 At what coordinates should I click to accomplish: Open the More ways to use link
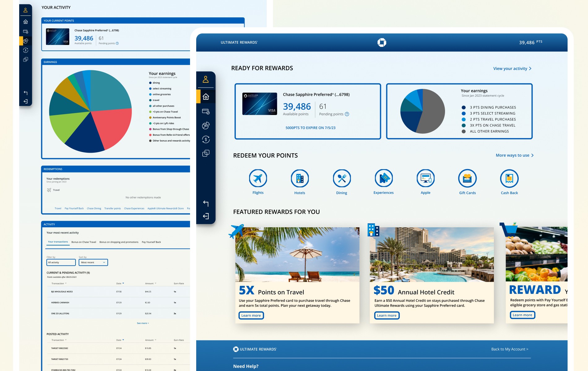click(x=515, y=155)
